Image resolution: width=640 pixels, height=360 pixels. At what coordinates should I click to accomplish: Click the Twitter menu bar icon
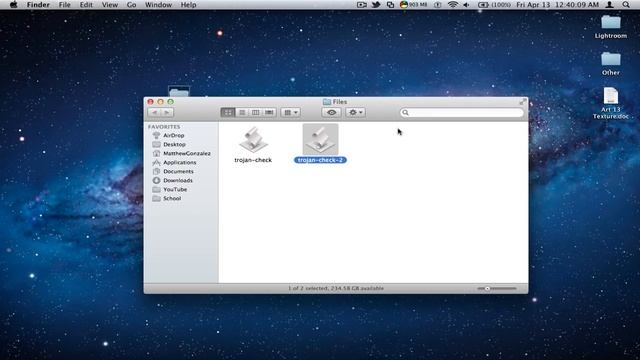pyautogui.click(x=376, y=5)
